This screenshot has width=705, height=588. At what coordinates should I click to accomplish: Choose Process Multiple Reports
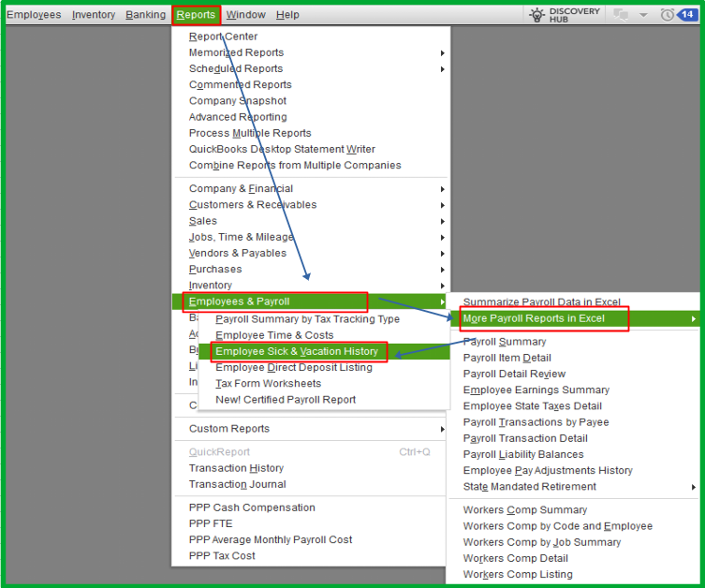tap(250, 134)
